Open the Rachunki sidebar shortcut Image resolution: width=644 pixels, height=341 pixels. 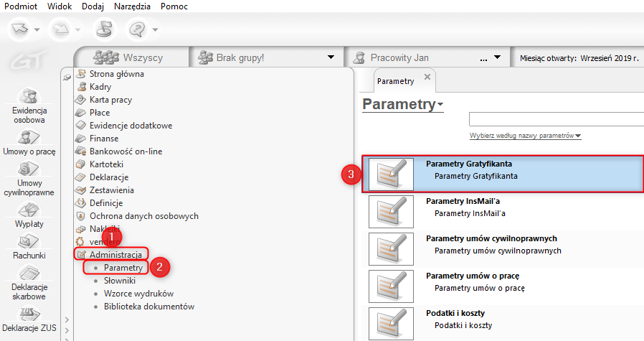click(x=29, y=246)
